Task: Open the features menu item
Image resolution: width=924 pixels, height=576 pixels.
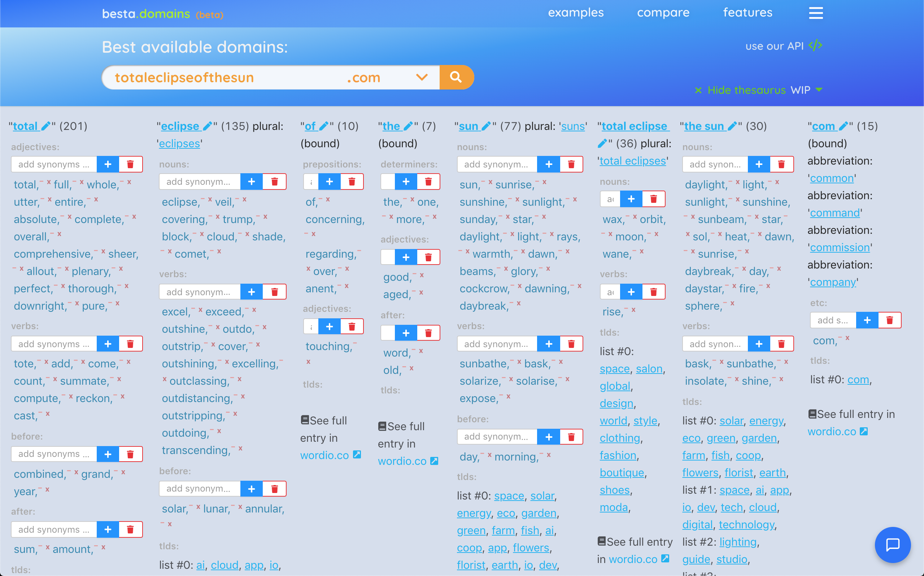Action: (747, 13)
